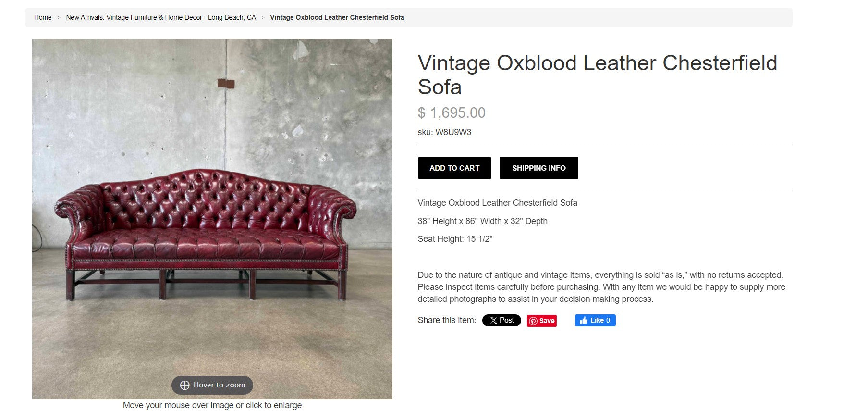868x411 pixels.
Task: Click the Facebook thumbs-up Like icon
Action: (x=584, y=321)
